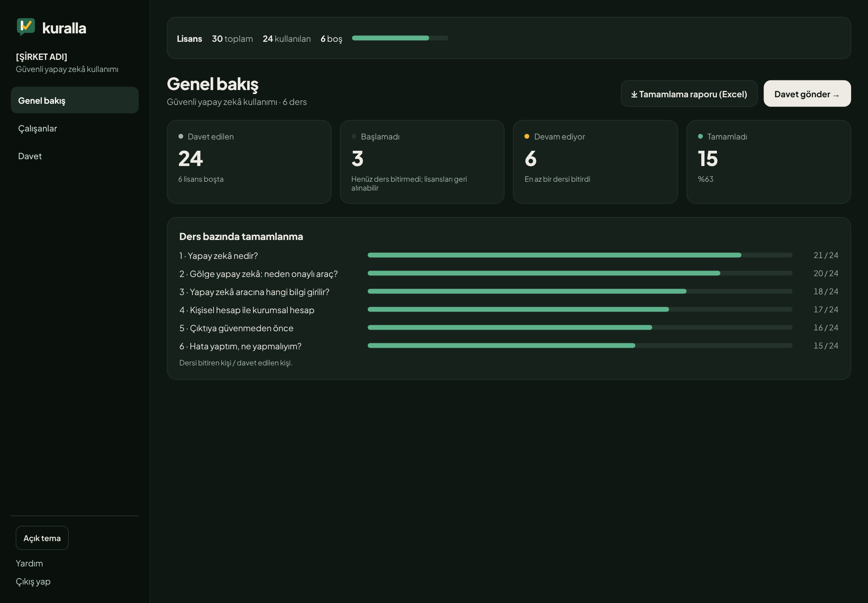Click lesson '6 · Hata yaptım, ne yapmalıyım?'
This screenshot has width=868, height=603.
pos(240,346)
